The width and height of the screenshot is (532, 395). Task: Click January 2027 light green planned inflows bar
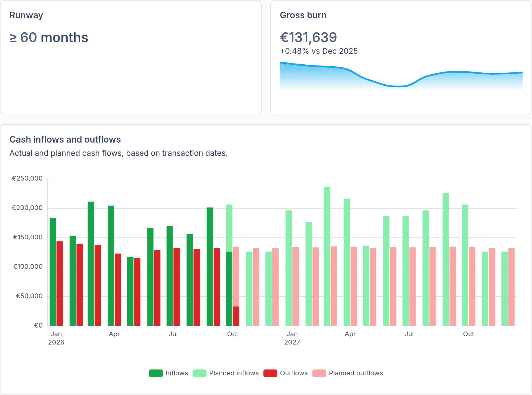[289, 268]
